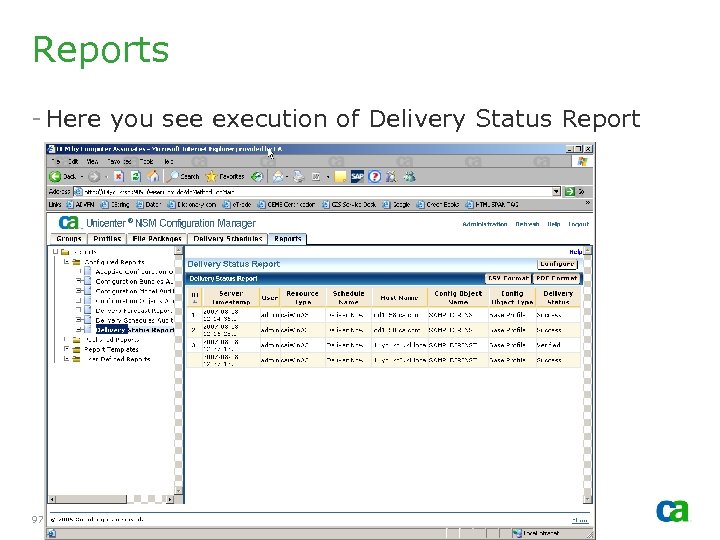Screen dimensions: 720x540
Task: Expand the Links bar overflow chevron
Action: pyautogui.click(x=587, y=203)
